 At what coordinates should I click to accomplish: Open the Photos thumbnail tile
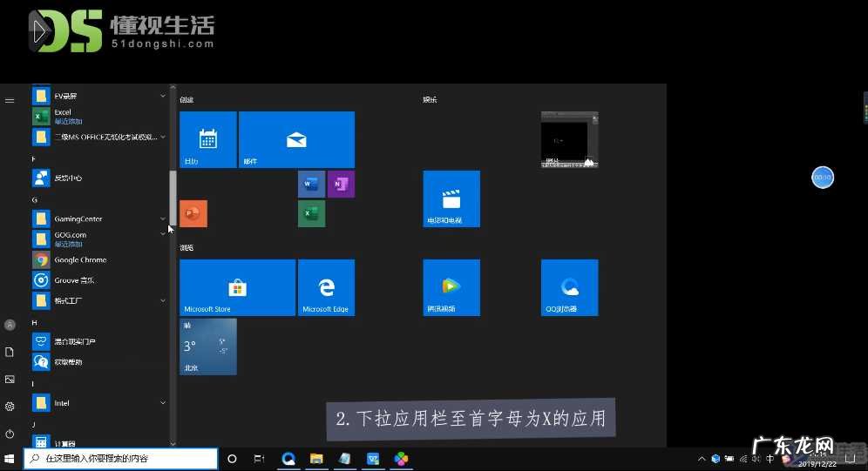pyautogui.click(x=570, y=139)
